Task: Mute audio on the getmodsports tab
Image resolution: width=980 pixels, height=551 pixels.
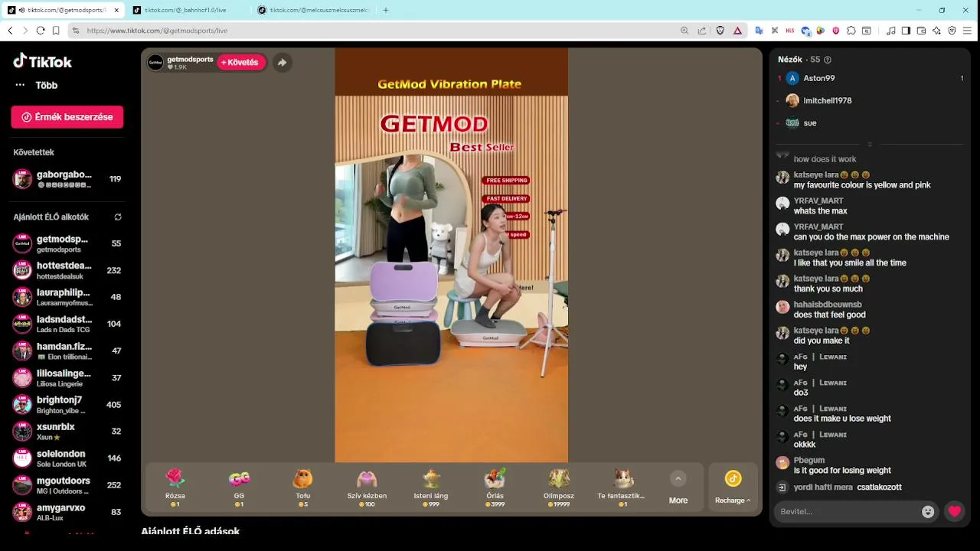Action: point(21,10)
